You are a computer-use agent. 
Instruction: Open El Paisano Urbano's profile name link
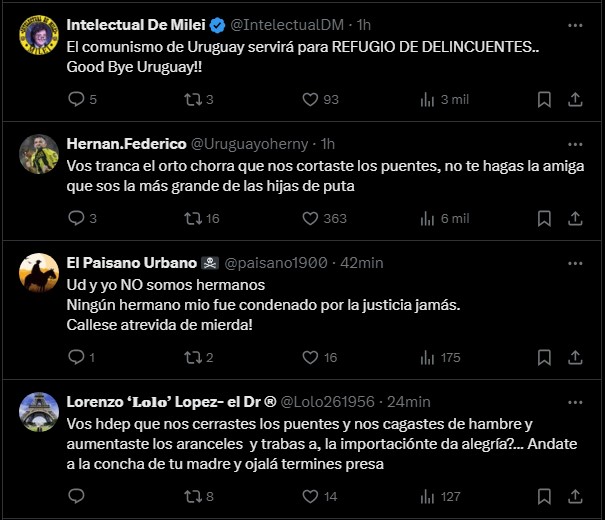click(x=132, y=263)
